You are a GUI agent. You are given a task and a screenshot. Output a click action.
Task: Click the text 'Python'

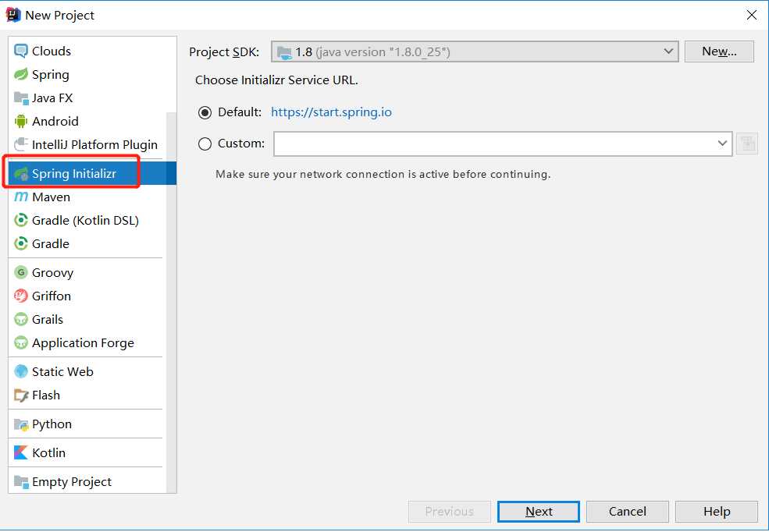tap(52, 424)
